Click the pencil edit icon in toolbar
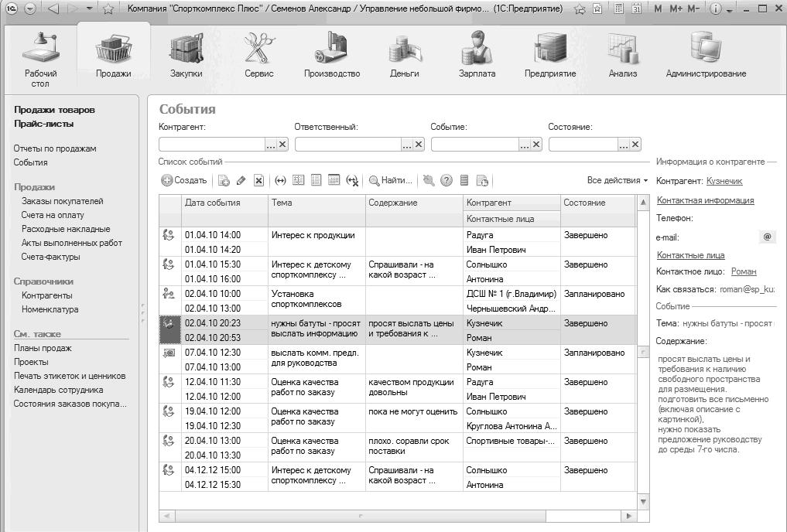This screenshot has width=787, height=532. tap(241, 180)
